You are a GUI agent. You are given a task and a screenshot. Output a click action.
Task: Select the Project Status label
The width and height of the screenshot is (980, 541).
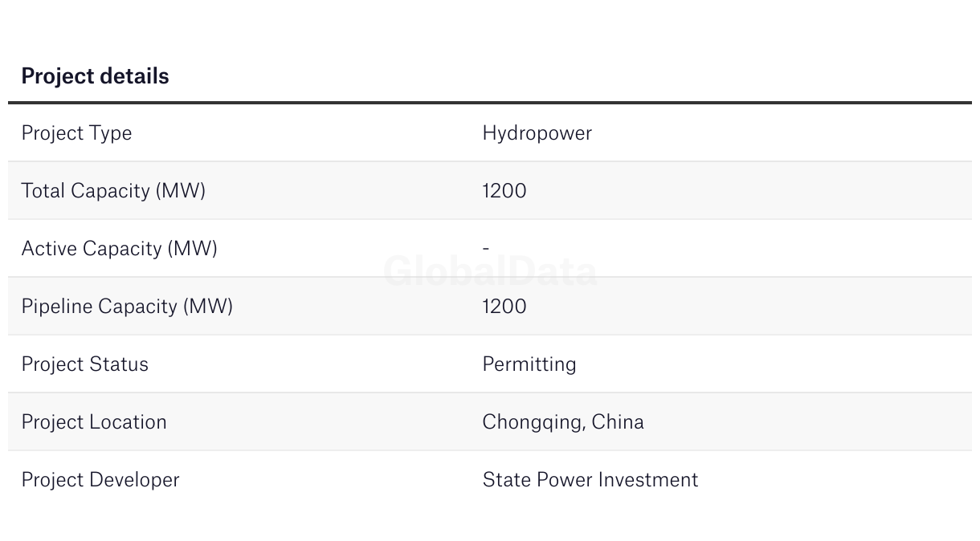coord(85,364)
